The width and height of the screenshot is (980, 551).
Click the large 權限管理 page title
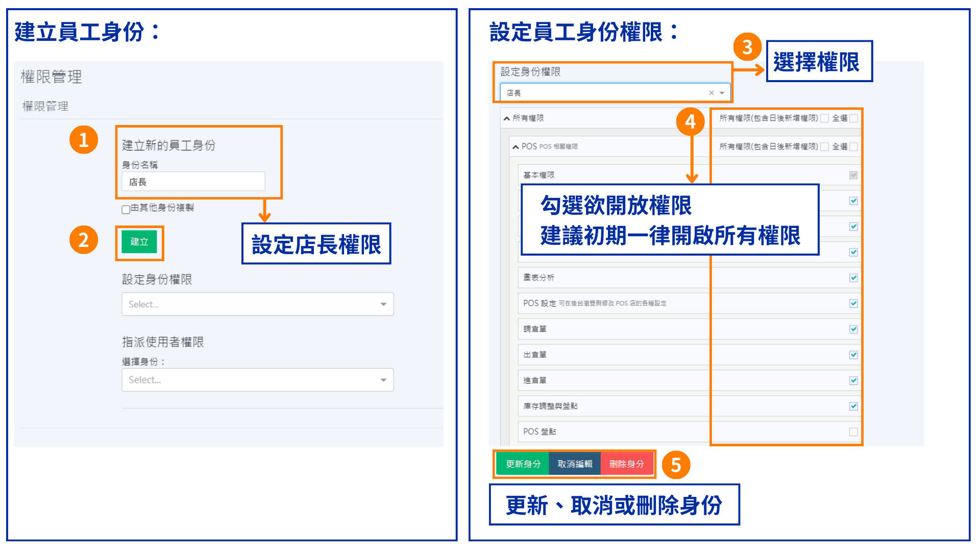coord(51,77)
